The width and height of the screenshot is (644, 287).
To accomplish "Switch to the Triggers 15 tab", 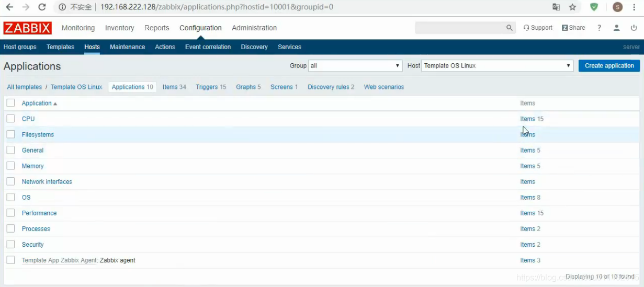I will (x=211, y=87).
